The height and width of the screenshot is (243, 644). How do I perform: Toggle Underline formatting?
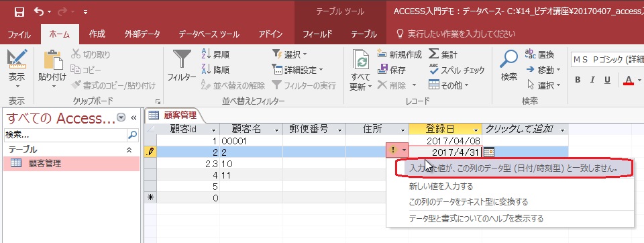(x=608, y=80)
